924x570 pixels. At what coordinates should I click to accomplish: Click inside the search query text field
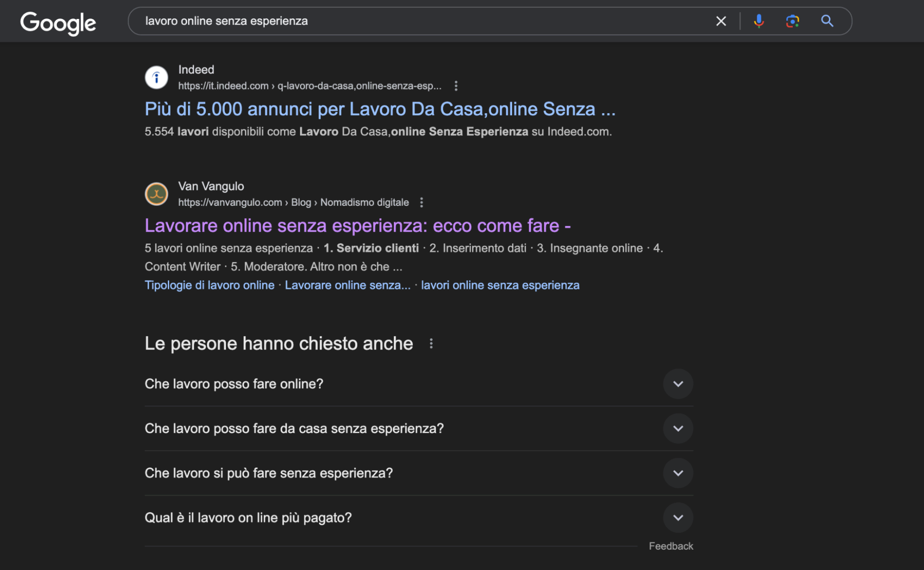pos(416,21)
